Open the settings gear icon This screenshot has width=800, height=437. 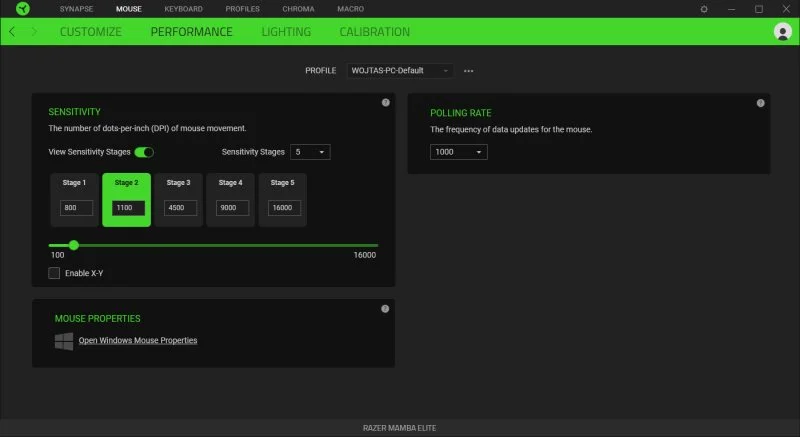click(704, 9)
